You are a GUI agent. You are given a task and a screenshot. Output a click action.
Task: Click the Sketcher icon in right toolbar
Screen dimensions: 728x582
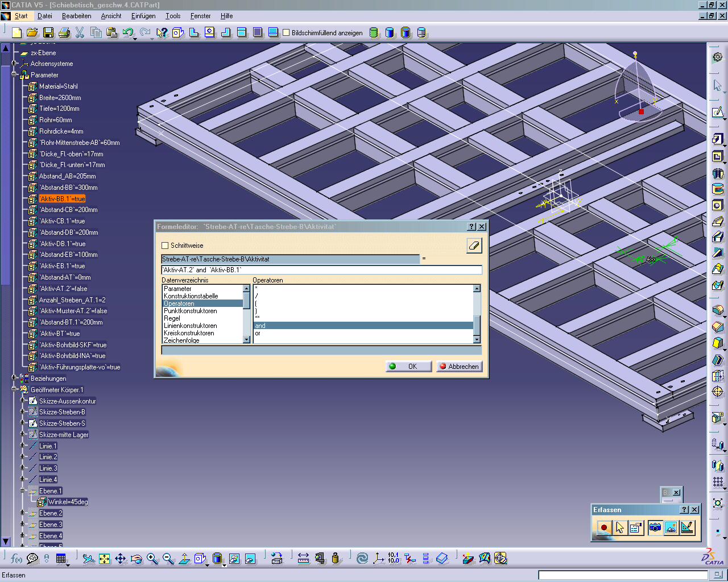pyautogui.click(x=718, y=112)
